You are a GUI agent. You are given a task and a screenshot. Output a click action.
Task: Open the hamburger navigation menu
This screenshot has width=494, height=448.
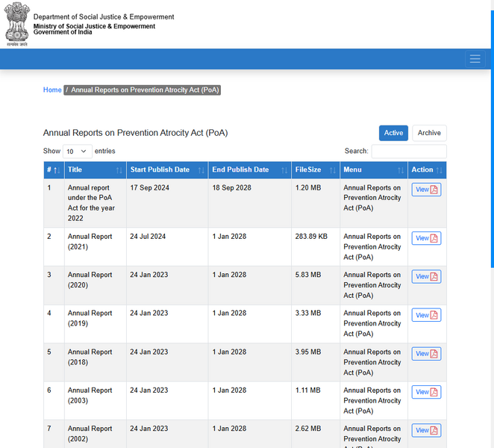pos(475,59)
